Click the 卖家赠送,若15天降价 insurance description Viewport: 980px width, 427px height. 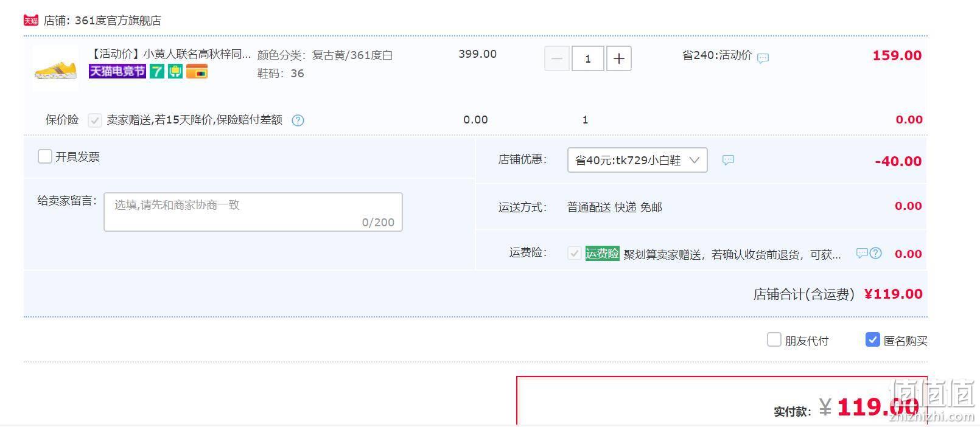click(194, 120)
